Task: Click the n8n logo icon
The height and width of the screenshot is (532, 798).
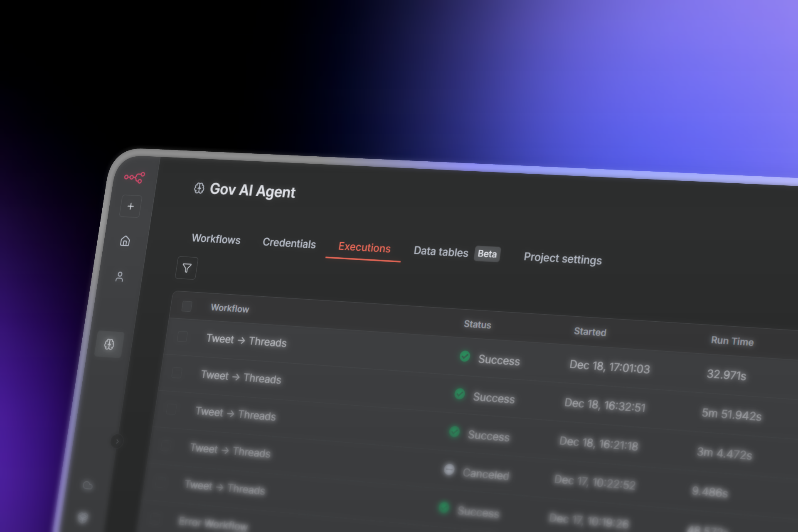Action: [135, 177]
